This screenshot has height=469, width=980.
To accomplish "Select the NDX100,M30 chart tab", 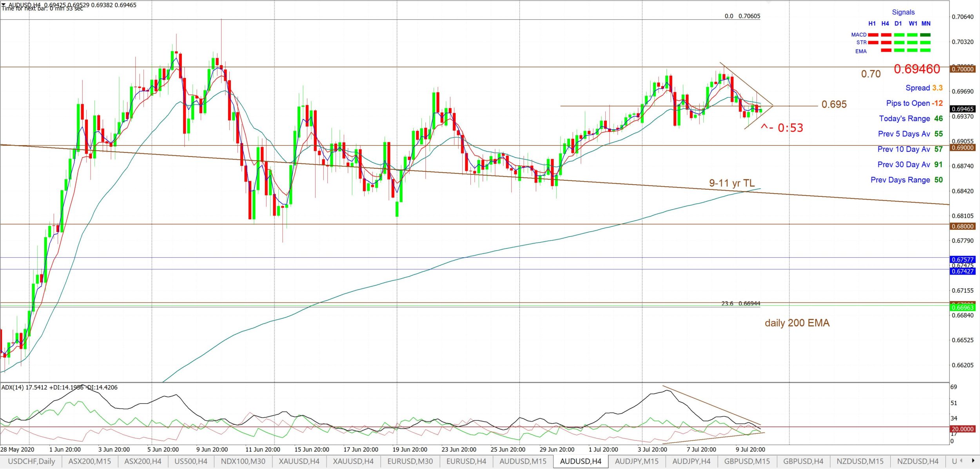I will pyautogui.click(x=243, y=461).
